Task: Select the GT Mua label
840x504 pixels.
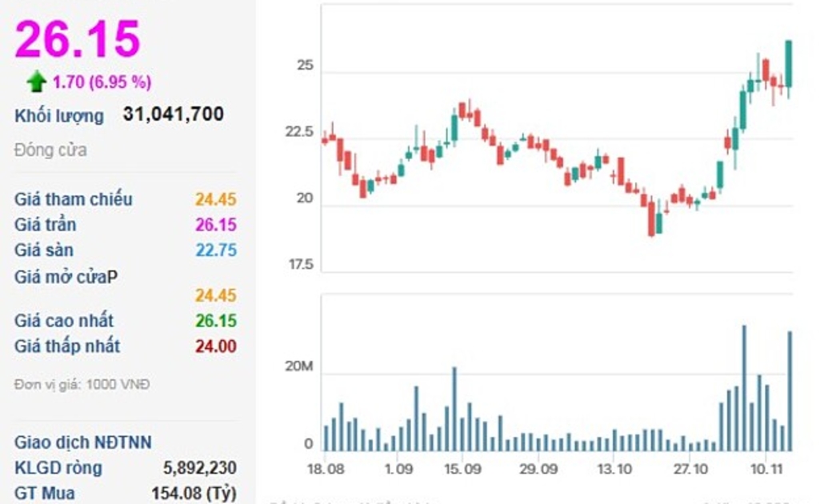Action: click(45, 494)
